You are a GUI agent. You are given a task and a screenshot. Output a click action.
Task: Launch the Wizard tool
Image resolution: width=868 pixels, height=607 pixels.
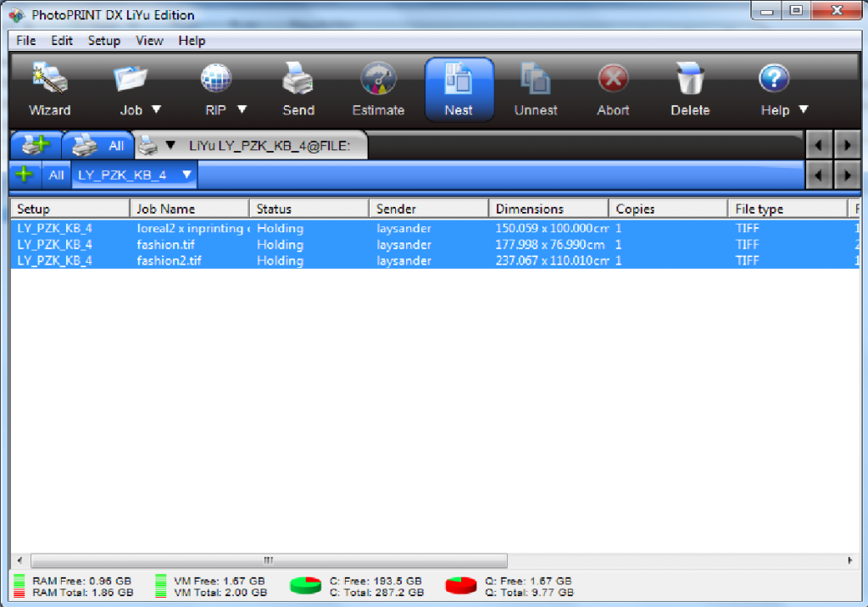click(x=49, y=89)
